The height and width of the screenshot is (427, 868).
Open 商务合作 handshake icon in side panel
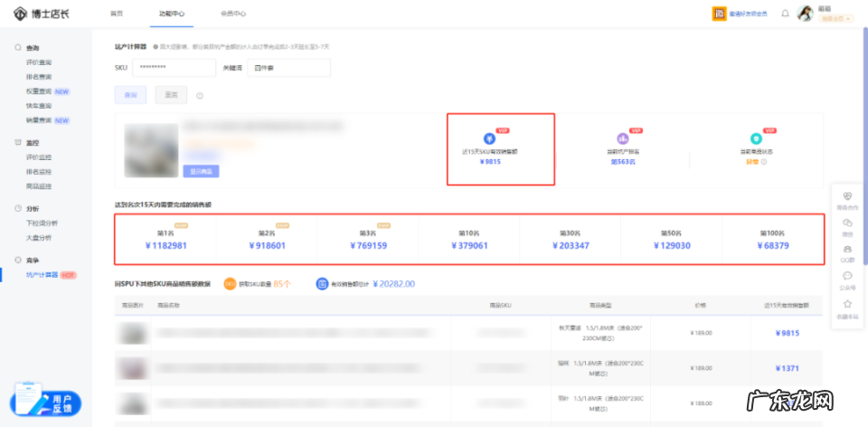tap(847, 196)
